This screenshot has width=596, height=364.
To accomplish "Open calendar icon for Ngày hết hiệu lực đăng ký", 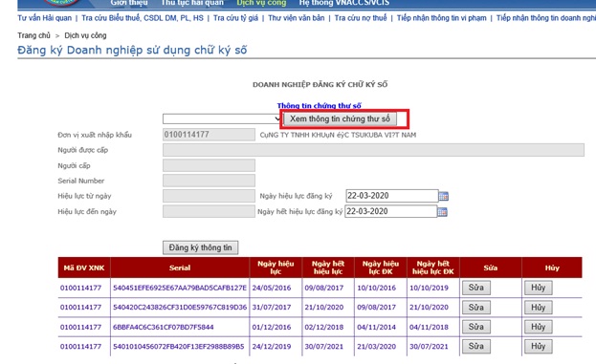I will (442, 212).
